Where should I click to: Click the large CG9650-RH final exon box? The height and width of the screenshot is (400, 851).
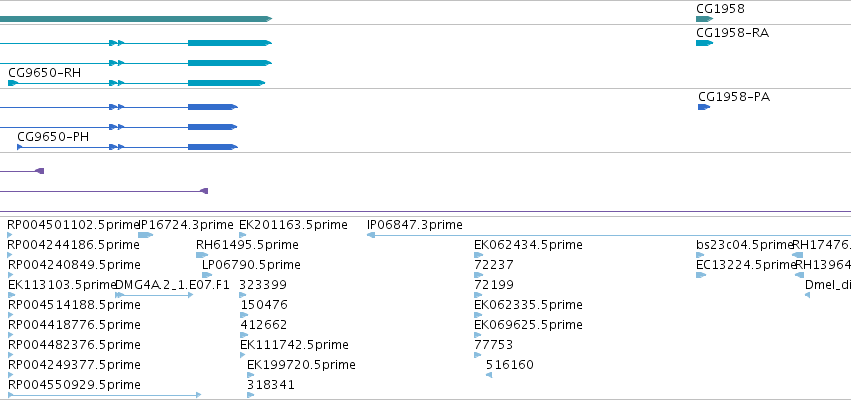(226, 83)
